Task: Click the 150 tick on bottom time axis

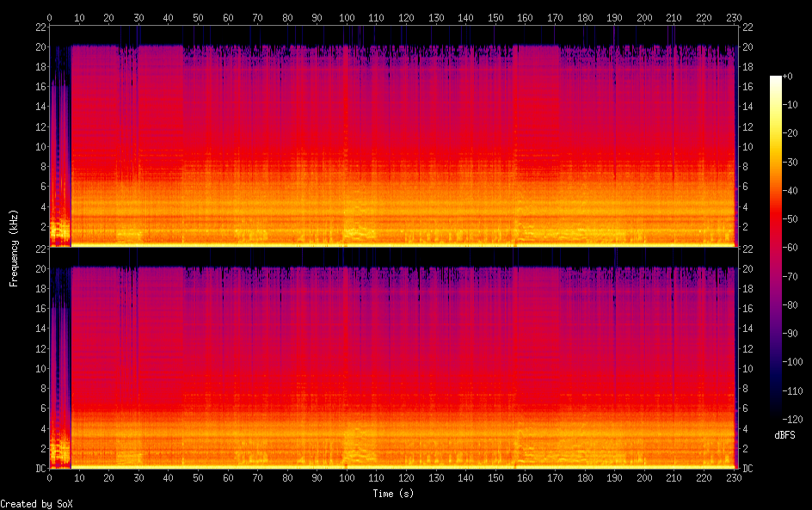Action: click(495, 478)
